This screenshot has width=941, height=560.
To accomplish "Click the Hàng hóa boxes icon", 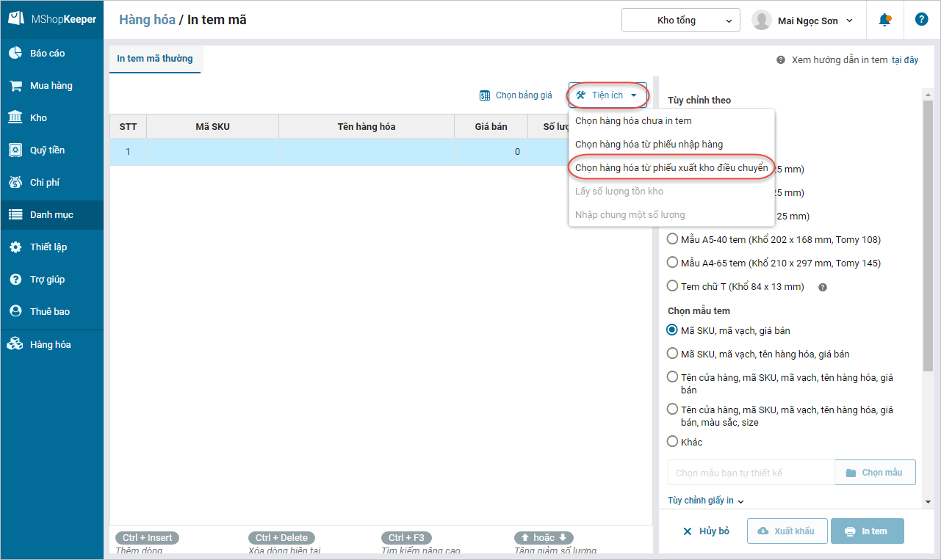I will click(15, 344).
